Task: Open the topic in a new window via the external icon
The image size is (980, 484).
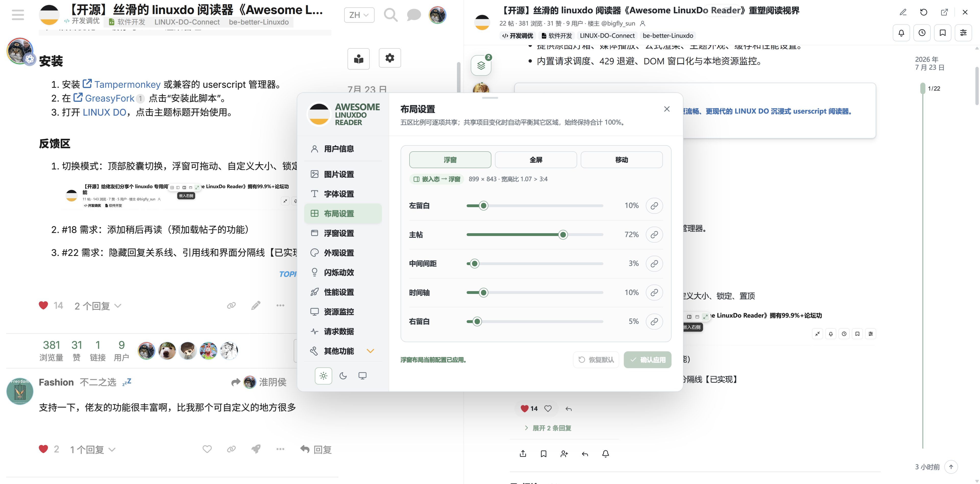Action: point(944,12)
